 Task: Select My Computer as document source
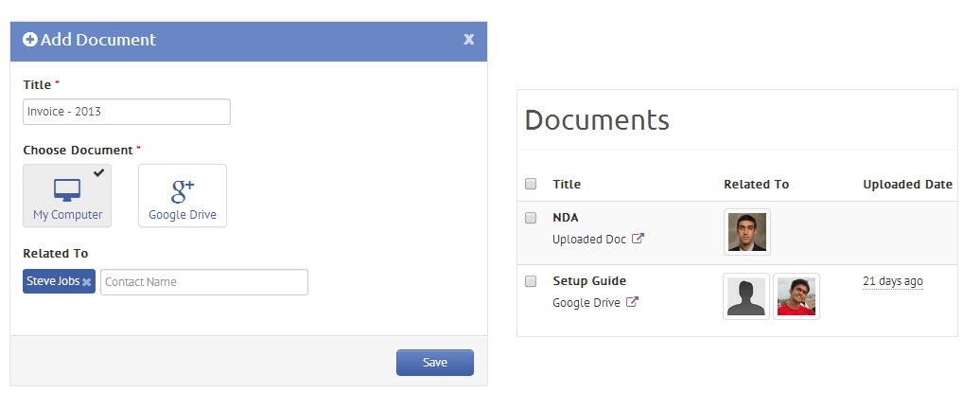(67, 195)
